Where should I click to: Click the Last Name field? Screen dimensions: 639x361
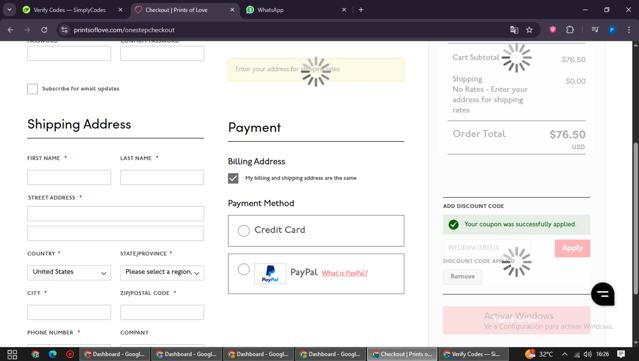tap(162, 177)
